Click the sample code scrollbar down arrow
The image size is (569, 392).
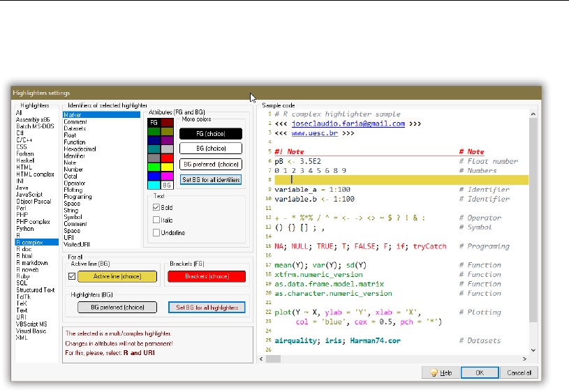(532, 350)
